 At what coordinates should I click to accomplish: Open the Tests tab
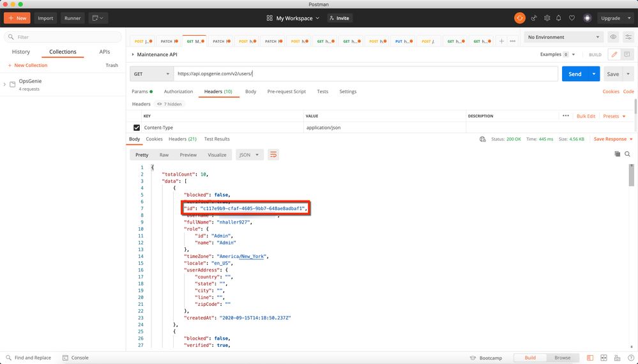[323, 91]
